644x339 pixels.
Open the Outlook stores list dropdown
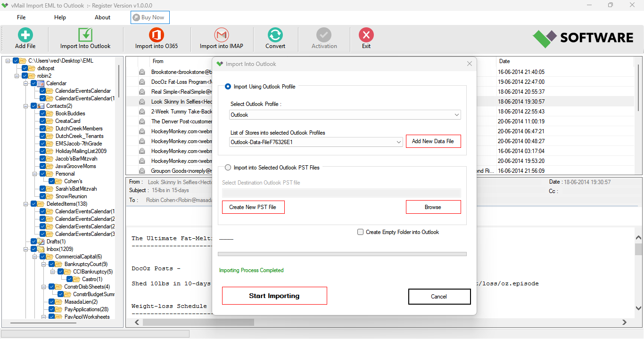tap(316, 142)
